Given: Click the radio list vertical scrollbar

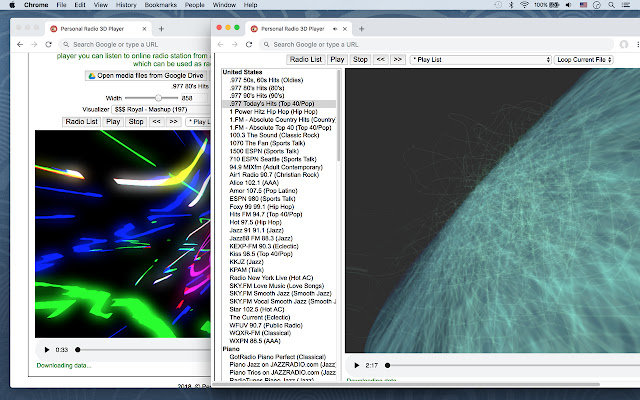Looking at the screenshot, I should click(338, 116).
